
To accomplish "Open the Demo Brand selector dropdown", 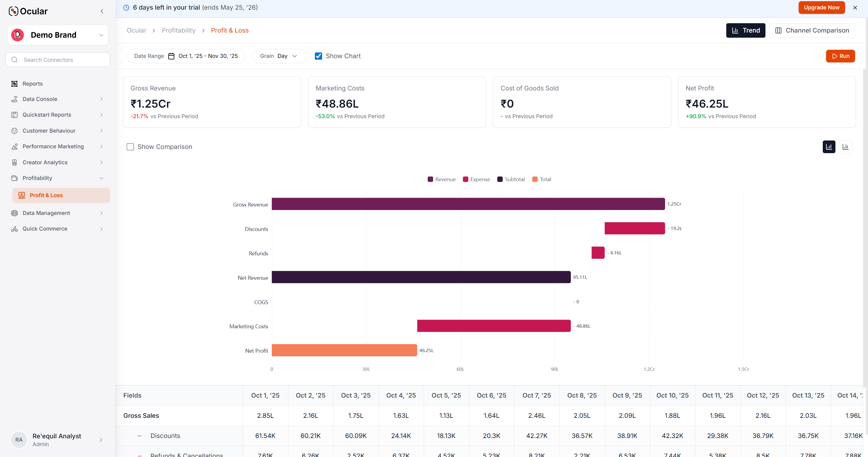I will (x=58, y=35).
